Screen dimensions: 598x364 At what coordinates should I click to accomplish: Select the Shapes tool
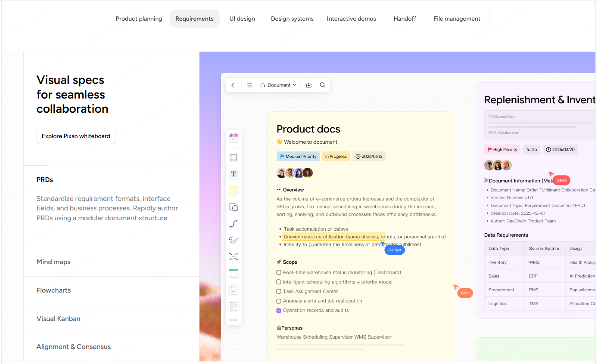tap(234, 207)
